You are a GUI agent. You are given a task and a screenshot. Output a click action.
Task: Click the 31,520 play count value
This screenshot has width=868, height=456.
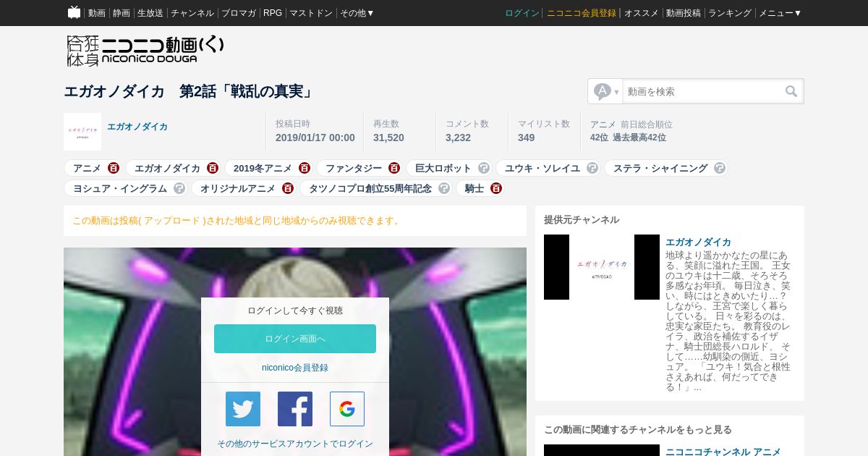pos(388,138)
